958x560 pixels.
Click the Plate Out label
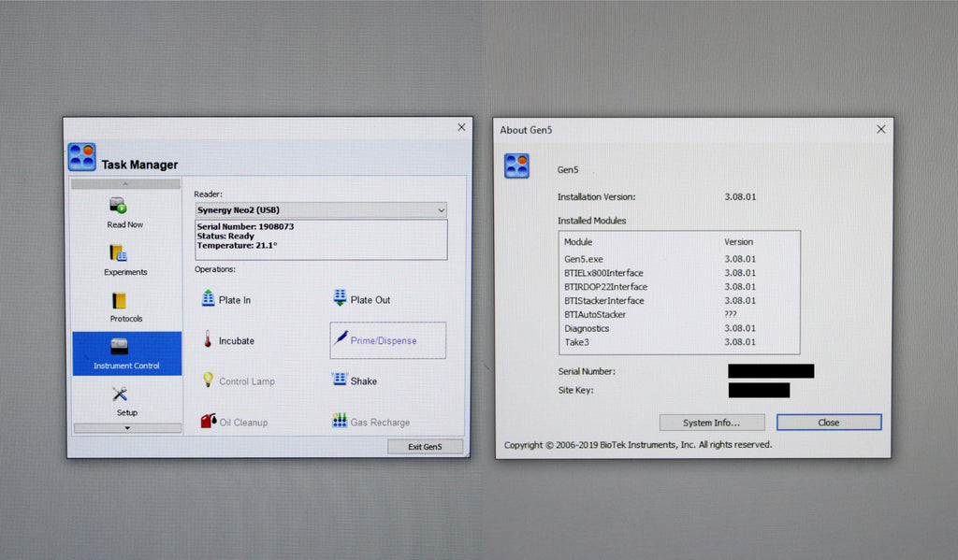point(370,300)
